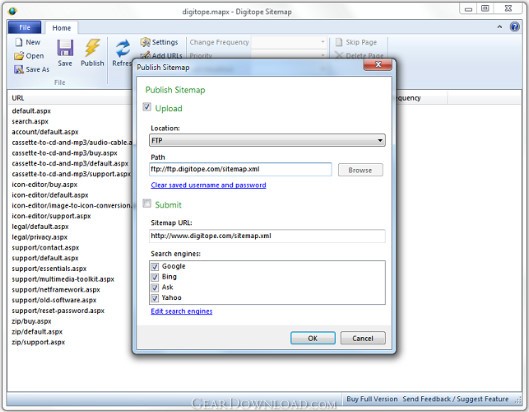Click the Browse button
Image resolution: width=529 pixels, height=412 pixels.
pyautogui.click(x=360, y=170)
